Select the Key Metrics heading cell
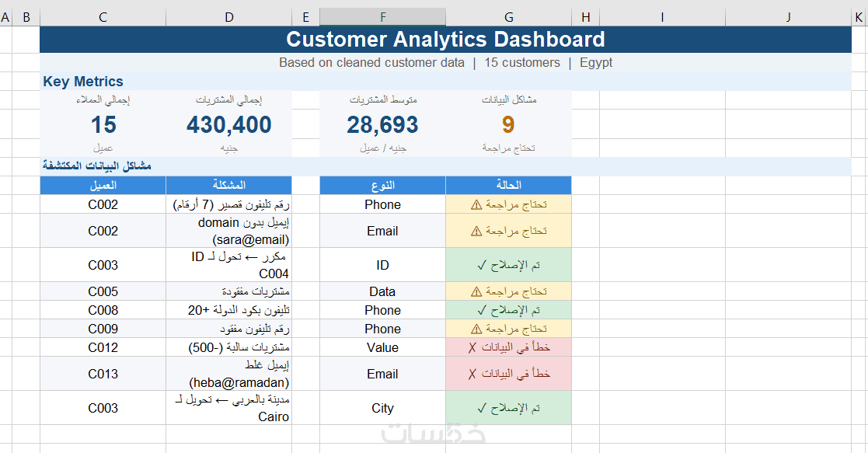Image resolution: width=868 pixels, height=453 pixels. click(83, 82)
